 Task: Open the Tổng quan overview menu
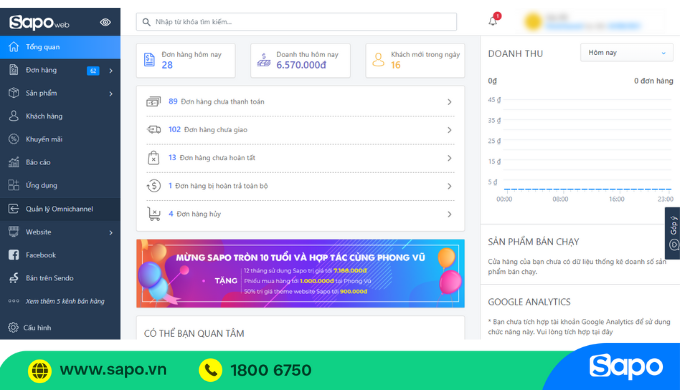[x=60, y=47]
